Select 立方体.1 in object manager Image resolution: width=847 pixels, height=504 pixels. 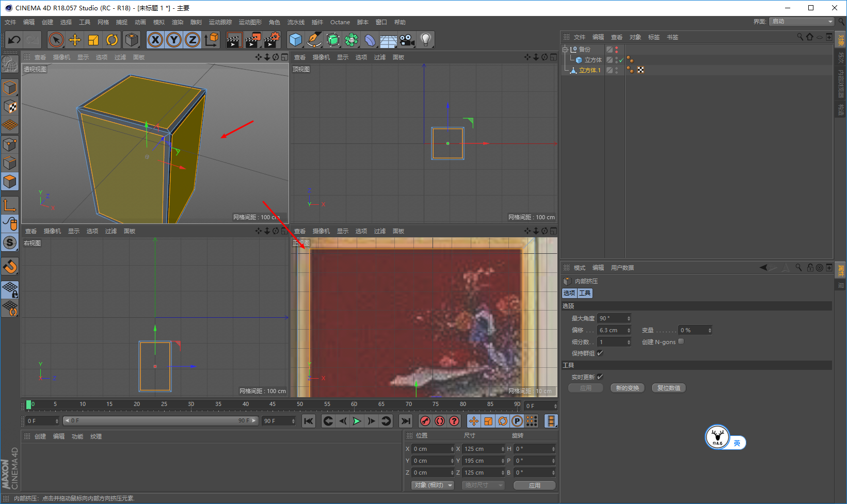pyautogui.click(x=589, y=70)
